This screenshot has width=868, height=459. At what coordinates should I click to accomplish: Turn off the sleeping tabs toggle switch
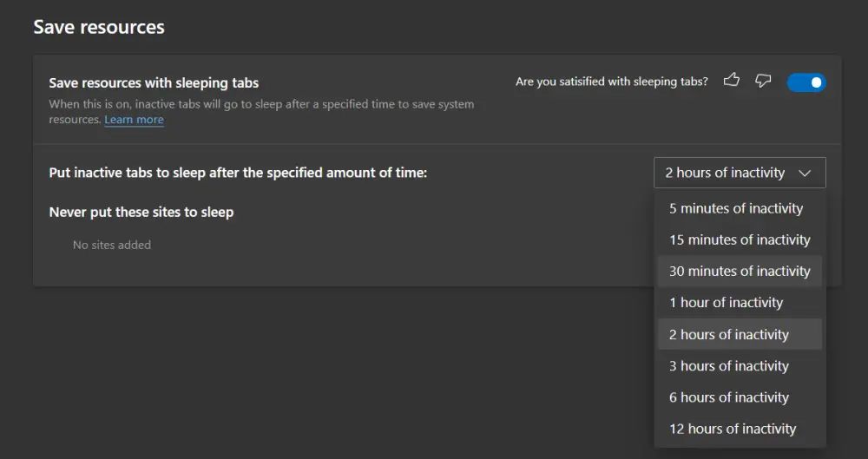pos(806,82)
